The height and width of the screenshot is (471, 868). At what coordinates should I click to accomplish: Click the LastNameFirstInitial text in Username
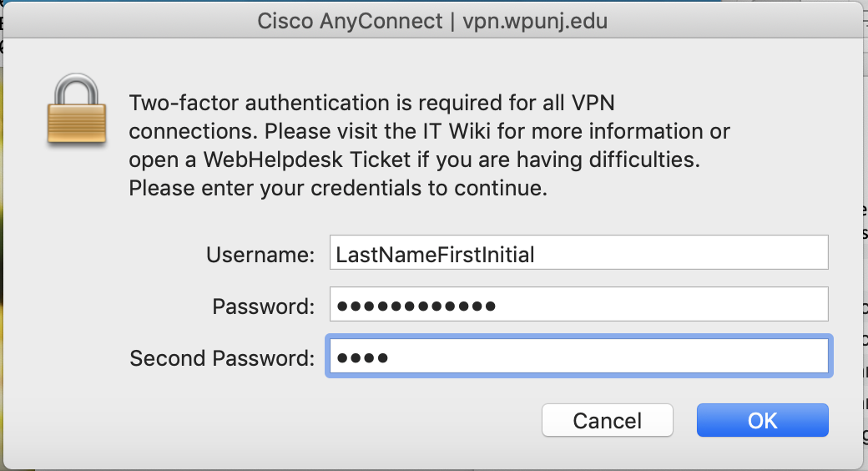point(435,255)
